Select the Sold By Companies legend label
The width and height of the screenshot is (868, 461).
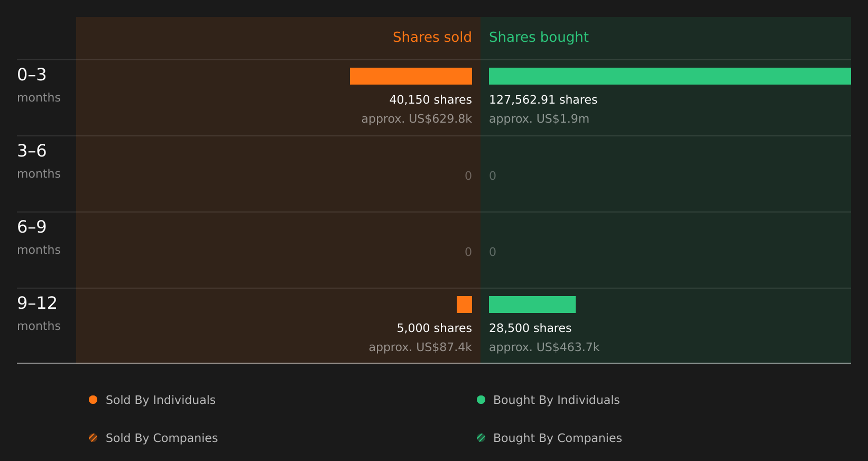162,438
